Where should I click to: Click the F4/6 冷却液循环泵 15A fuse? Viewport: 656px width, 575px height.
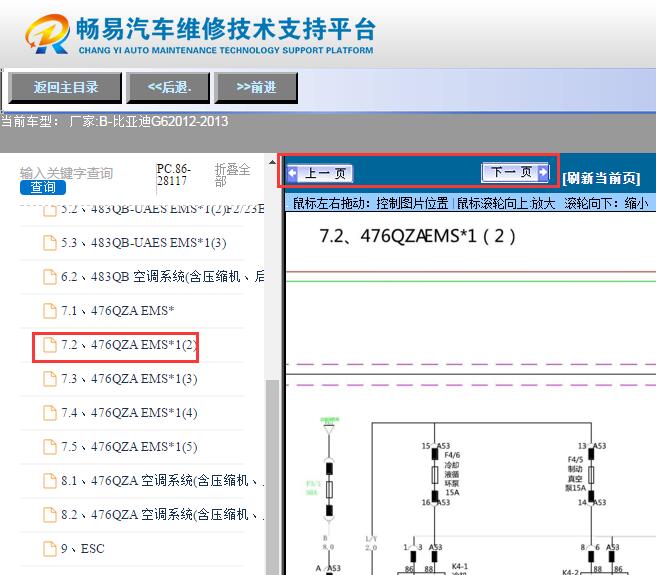tap(435, 475)
